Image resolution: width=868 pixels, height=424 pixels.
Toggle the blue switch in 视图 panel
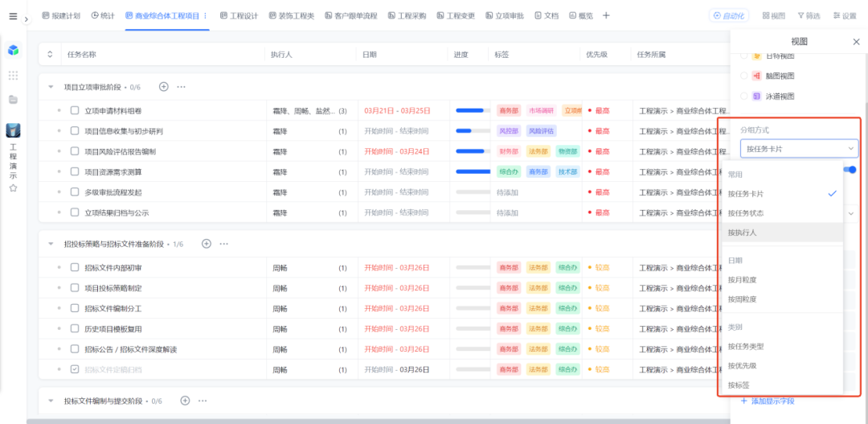[x=850, y=170]
